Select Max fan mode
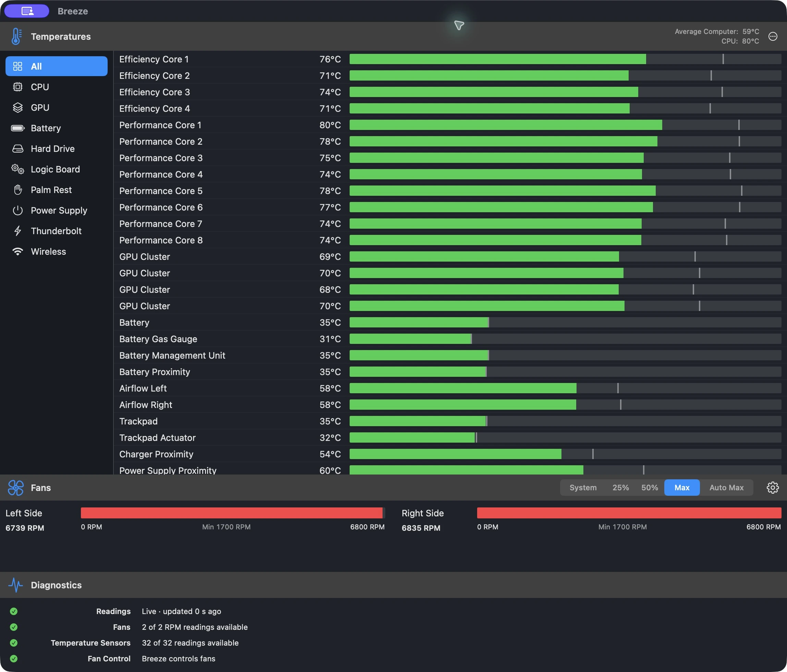 682,488
